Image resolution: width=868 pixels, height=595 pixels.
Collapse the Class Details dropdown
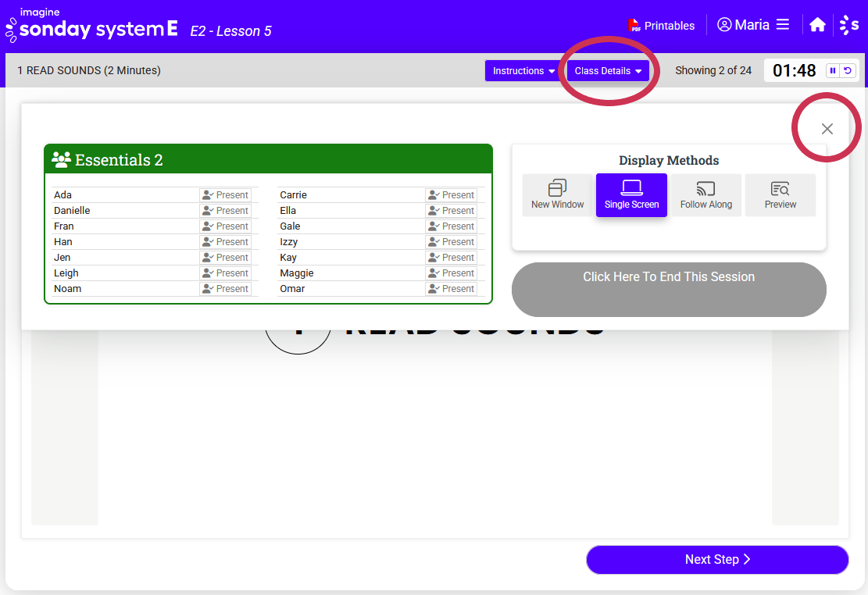tap(608, 71)
